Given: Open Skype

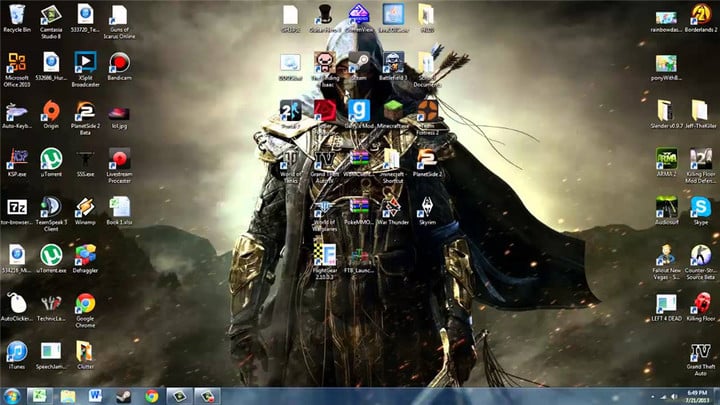Looking at the screenshot, I should point(701,211).
